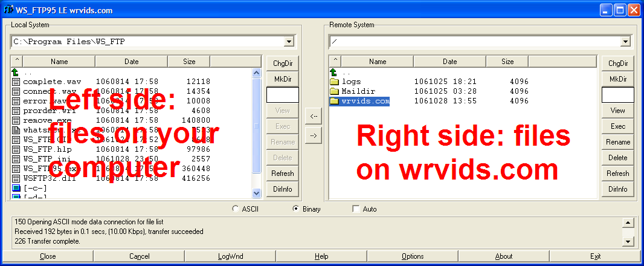Click the [-c-] drive icon
This screenshot has width=644, height=266.
click(16, 188)
